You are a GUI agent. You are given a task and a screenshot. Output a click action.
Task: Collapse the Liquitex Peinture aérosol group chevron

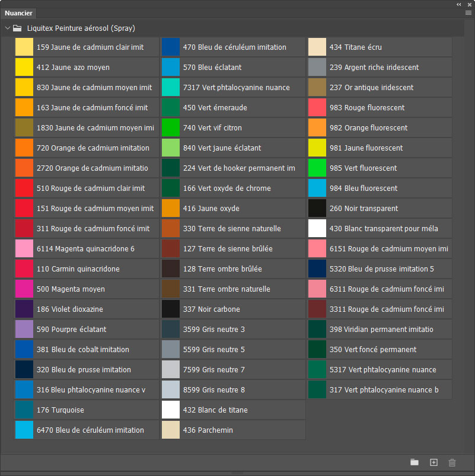coord(7,28)
